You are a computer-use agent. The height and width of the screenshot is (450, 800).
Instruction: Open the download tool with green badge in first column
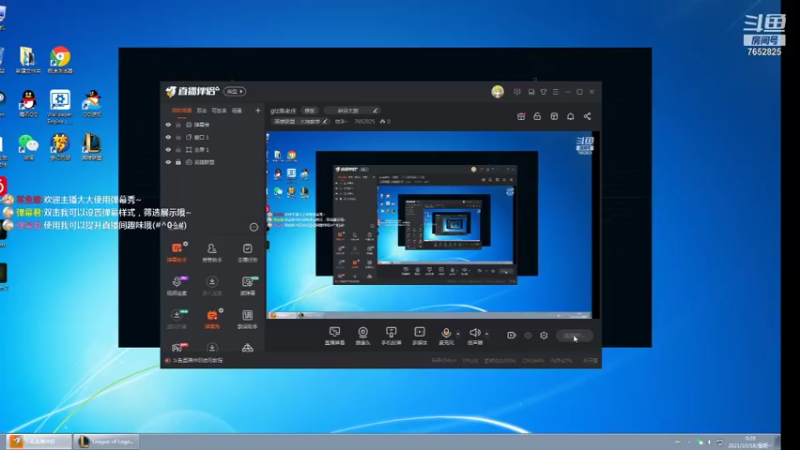177,318
